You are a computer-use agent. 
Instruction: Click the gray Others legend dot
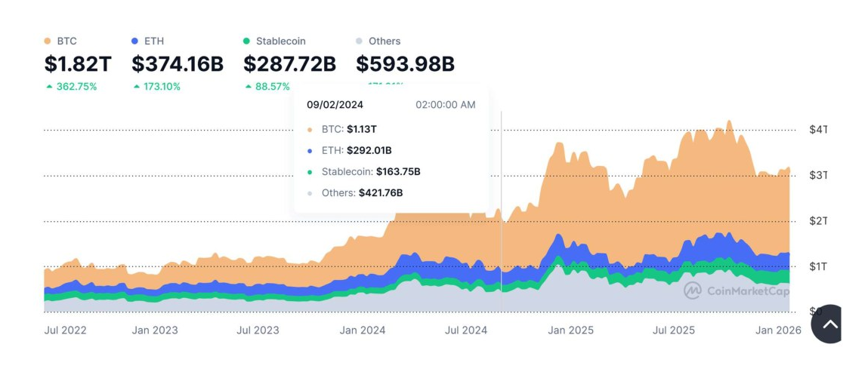359,41
